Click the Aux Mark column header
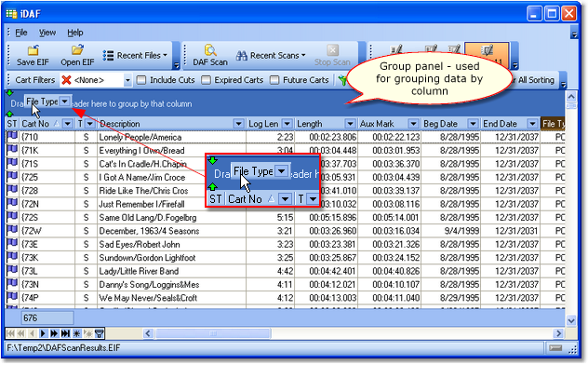Viewport: 588px width, 365px height. click(389, 124)
